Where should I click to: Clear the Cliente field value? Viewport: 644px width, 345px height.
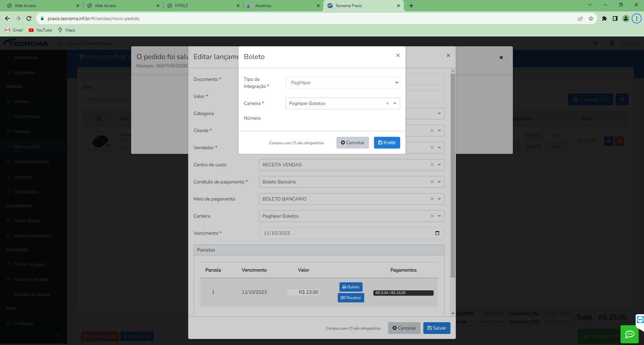tap(432, 130)
